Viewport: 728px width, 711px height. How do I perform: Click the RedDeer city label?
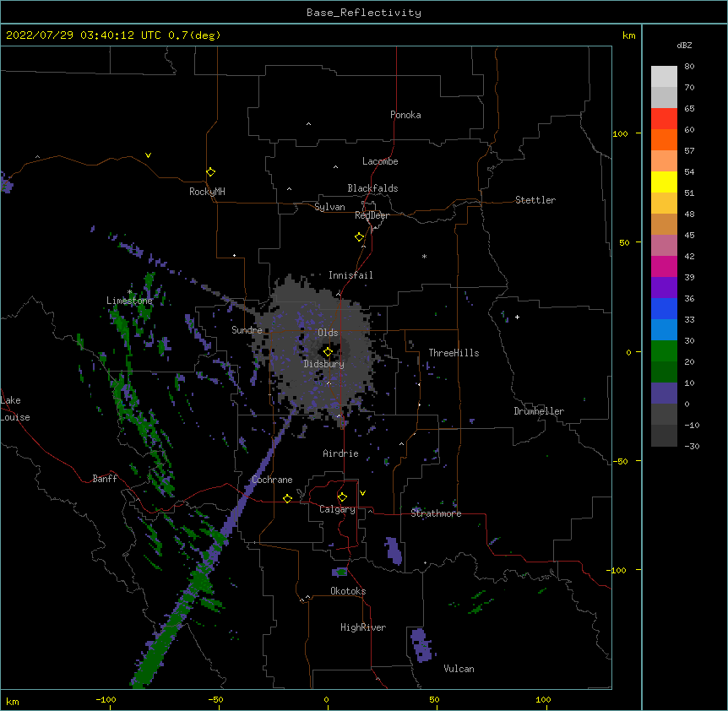(372, 215)
